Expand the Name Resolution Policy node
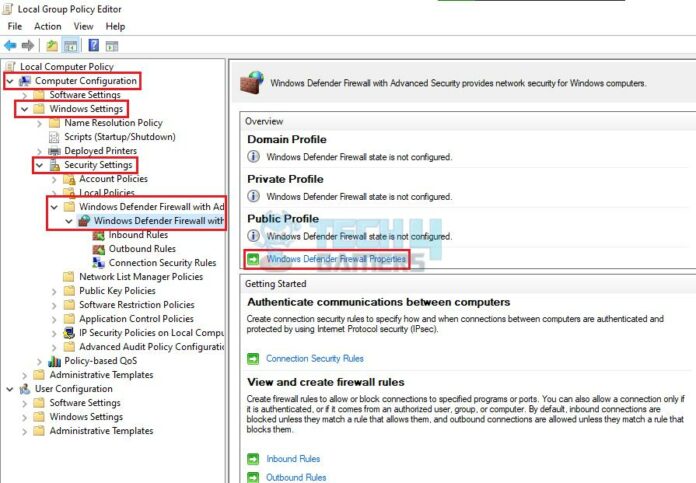 pyautogui.click(x=40, y=123)
